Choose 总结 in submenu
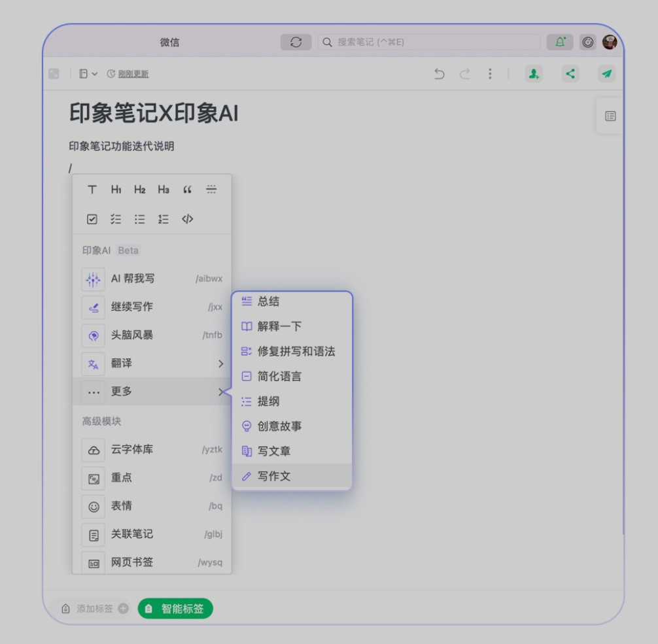This screenshot has height=644, width=658. point(292,301)
